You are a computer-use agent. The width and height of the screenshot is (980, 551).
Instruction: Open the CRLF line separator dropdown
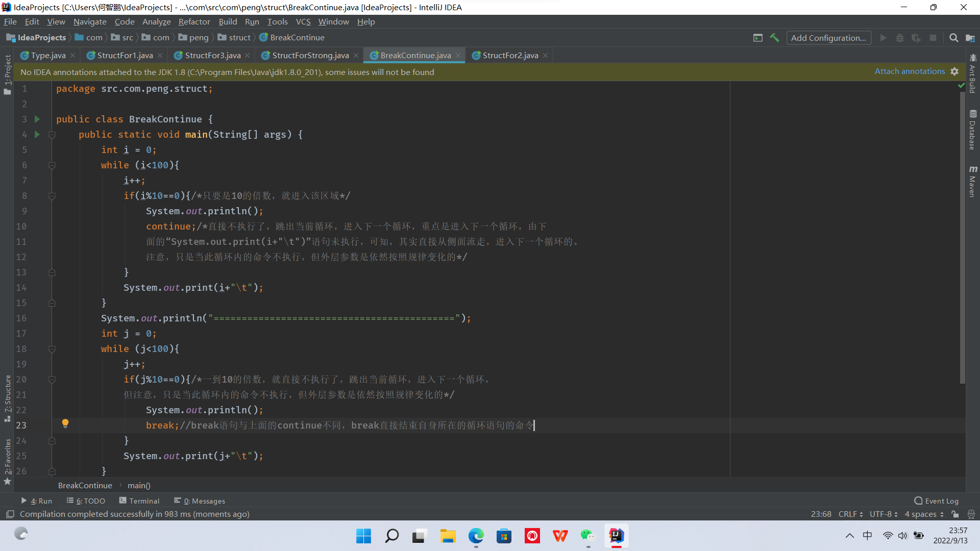[850, 514]
